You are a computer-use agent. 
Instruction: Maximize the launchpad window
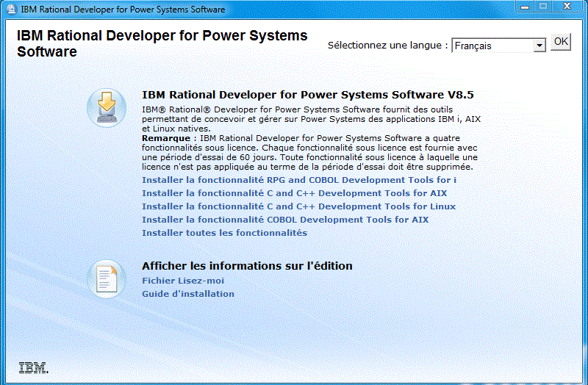pyautogui.click(x=542, y=7)
